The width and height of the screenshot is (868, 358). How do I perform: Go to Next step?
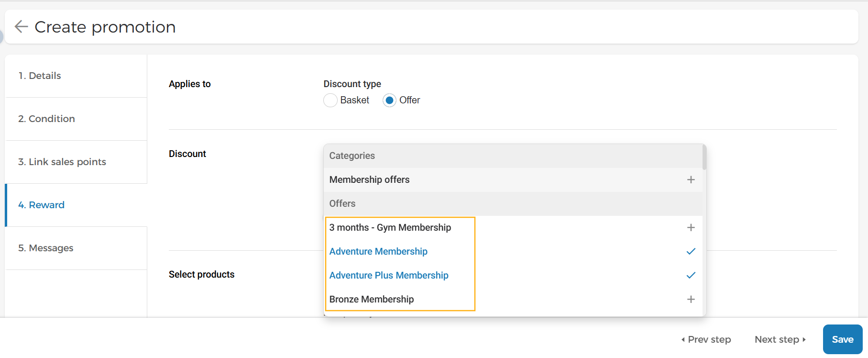[780, 339]
